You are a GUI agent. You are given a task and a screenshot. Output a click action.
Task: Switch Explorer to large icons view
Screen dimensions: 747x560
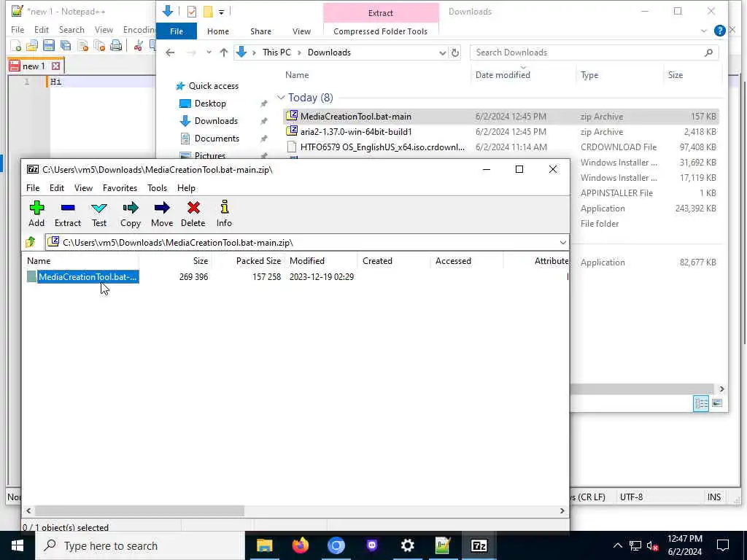click(x=717, y=404)
